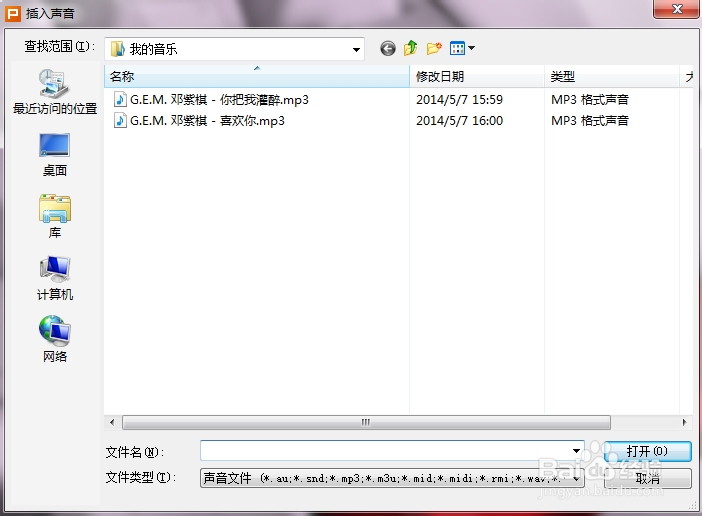Expand 文件名 dropdown arrow
The width and height of the screenshot is (702, 516).
click(576, 451)
